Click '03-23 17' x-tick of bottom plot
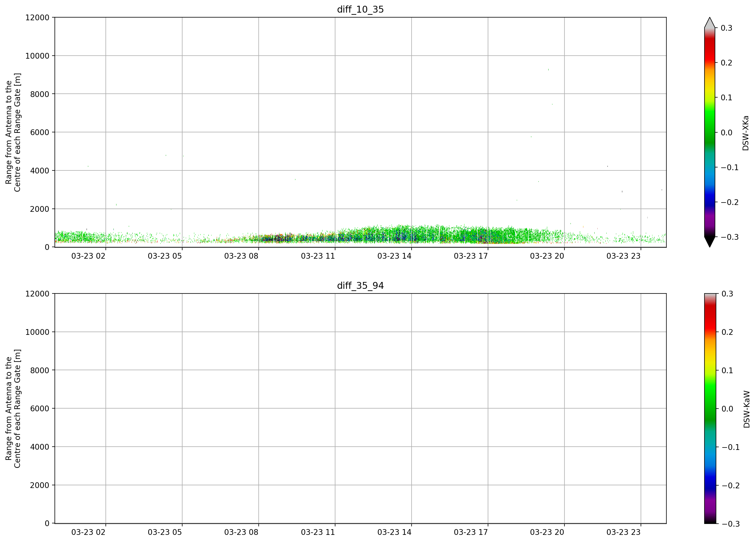Image resolution: width=756 pixels, height=542 pixels. (471, 532)
